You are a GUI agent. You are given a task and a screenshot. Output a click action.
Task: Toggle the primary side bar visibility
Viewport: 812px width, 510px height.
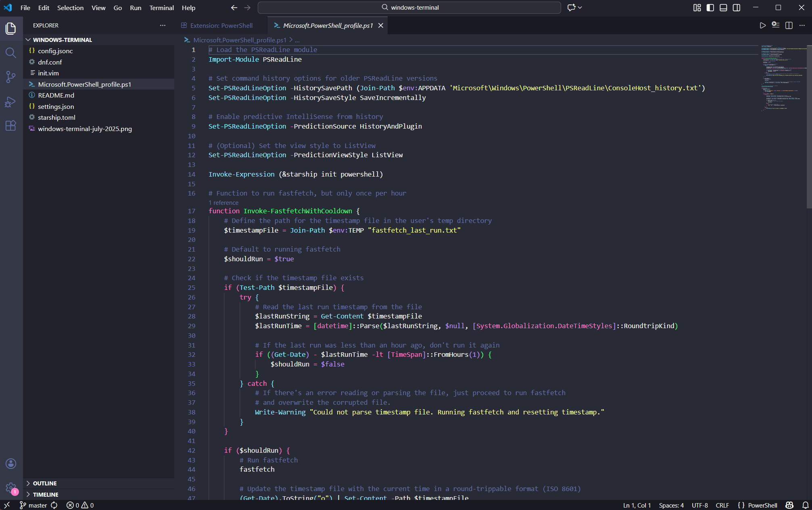coord(710,7)
